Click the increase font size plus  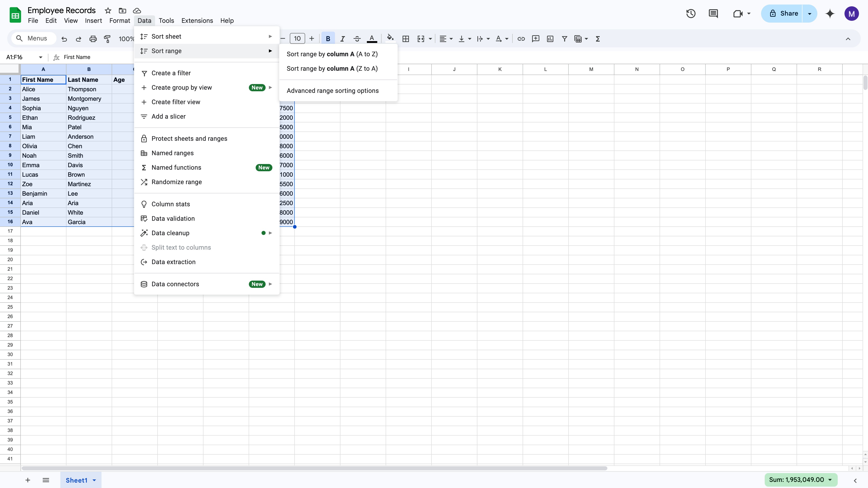click(x=312, y=38)
